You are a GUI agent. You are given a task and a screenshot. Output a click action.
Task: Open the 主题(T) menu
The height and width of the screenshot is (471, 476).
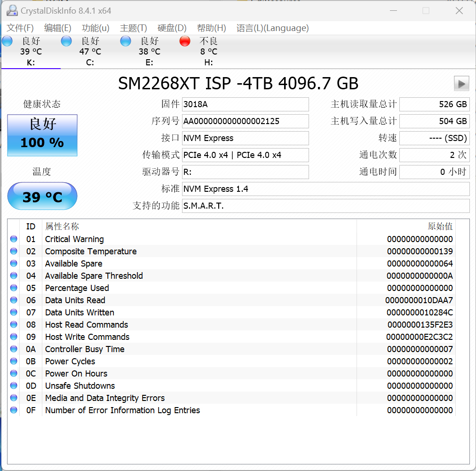click(x=134, y=28)
